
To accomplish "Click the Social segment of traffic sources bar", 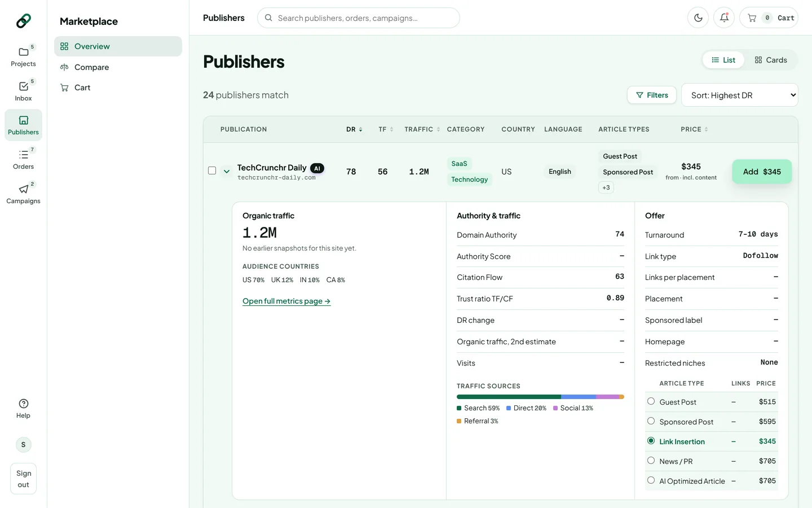I will tap(607, 397).
